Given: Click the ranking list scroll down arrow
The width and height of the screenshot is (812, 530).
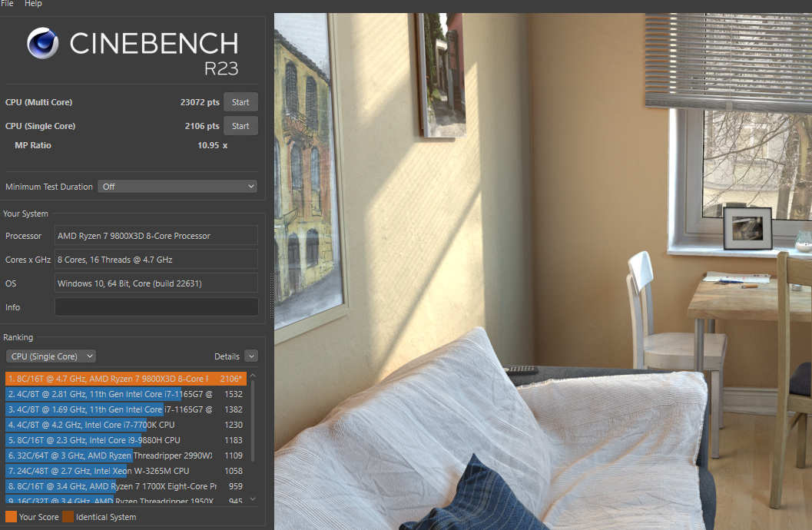Looking at the screenshot, I should tap(253, 499).
